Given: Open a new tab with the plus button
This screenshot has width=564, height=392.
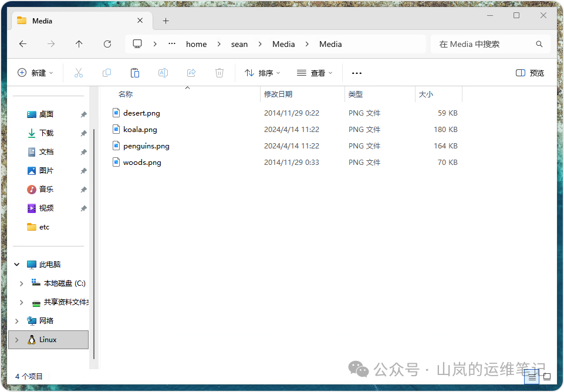Looking at the screenshot, I should click(166, 20).
